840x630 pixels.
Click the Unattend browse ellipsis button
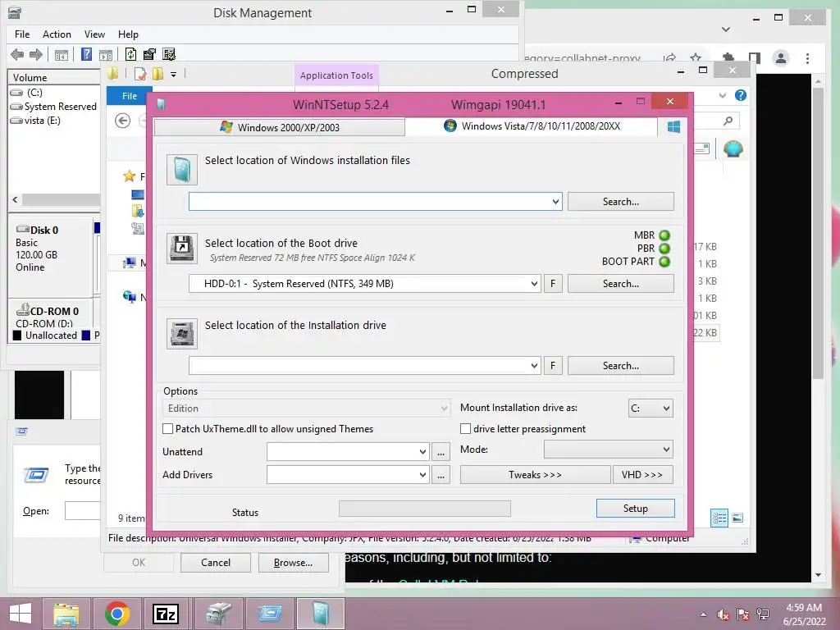pyautogui.click(x=441, y=452)
